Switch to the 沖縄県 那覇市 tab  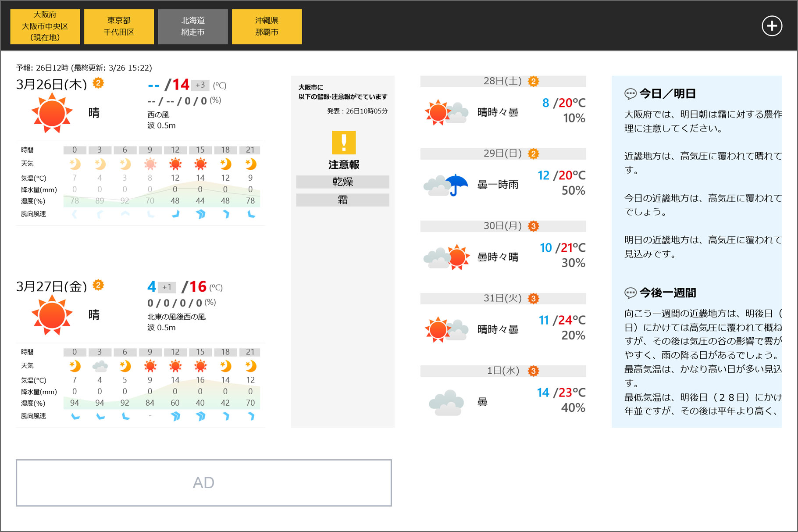click(x=267, y=27)
